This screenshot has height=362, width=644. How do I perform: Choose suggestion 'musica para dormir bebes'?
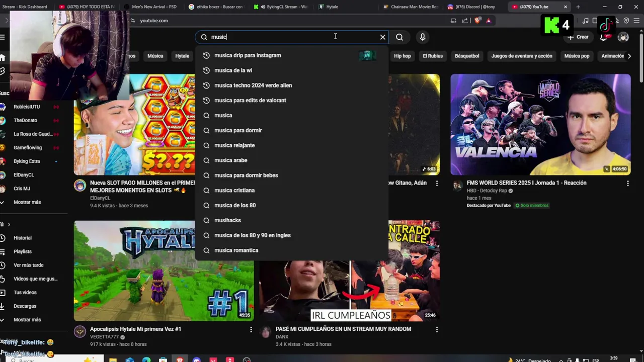(292, 175)
